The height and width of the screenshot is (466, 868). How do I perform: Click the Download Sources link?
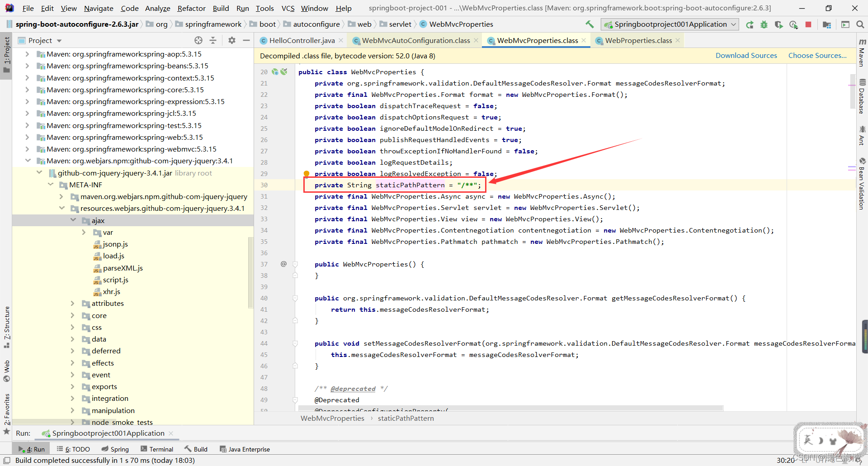(746, 55)
